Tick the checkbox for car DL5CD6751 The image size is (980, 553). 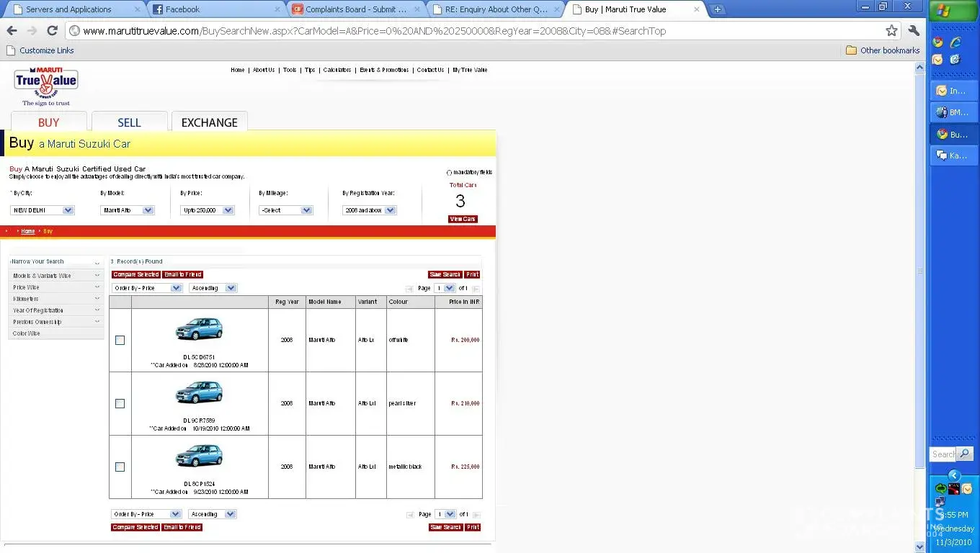(x=120, y=340)
